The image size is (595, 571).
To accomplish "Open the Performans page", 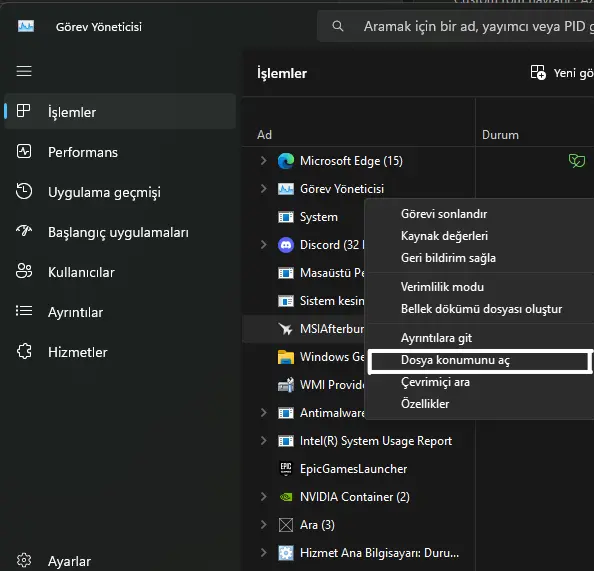I will pyautogui.click(x=120, y=152).
